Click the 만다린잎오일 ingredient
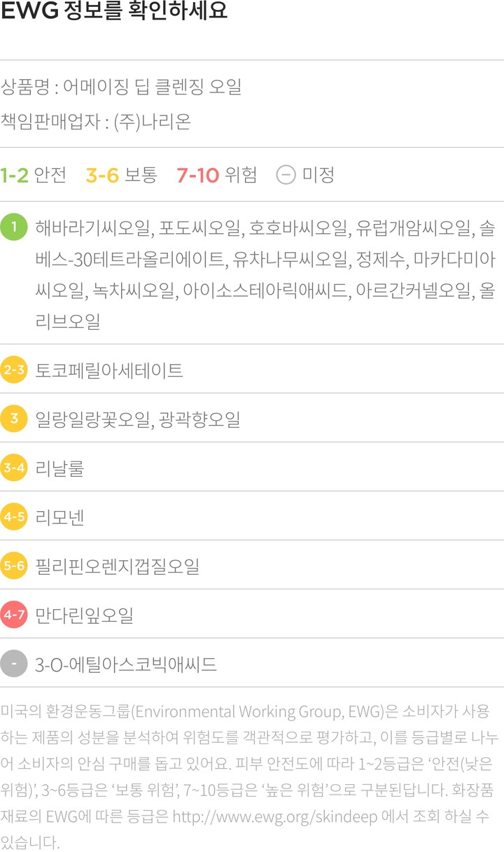 click(84, 615)
